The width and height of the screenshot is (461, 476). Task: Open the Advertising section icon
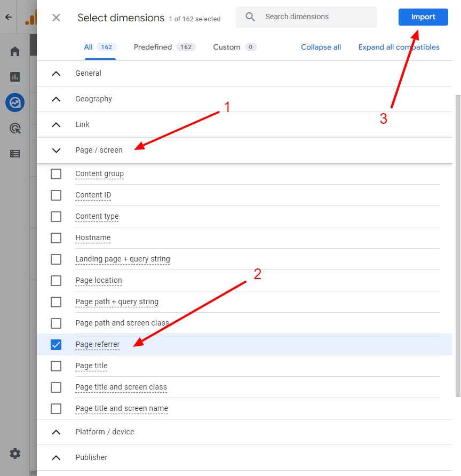[14, 128]
